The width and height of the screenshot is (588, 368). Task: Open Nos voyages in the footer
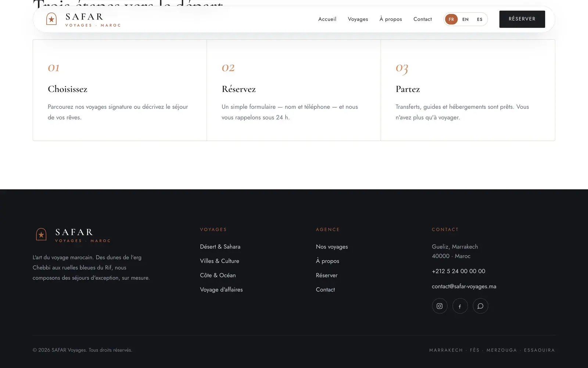coord(332,247)
